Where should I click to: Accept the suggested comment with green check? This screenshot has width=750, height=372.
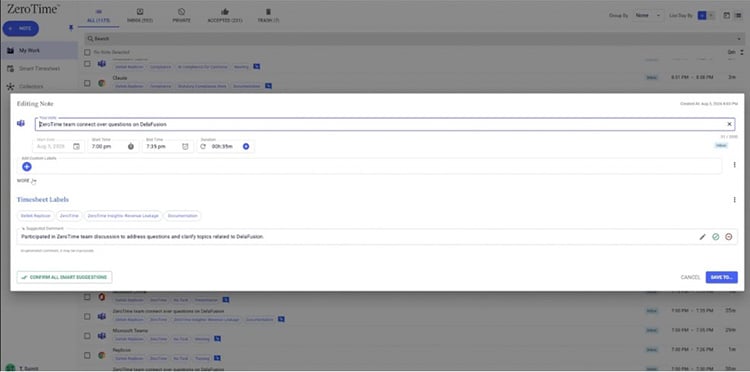[x=716, y=237]
